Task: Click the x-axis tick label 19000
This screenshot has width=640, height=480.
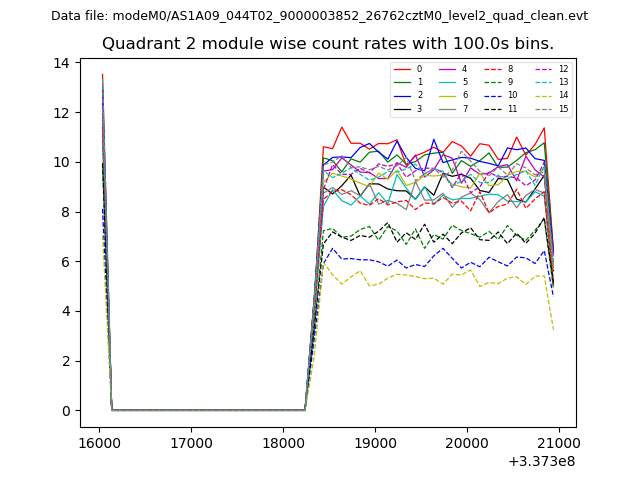Action: (375, 442)
